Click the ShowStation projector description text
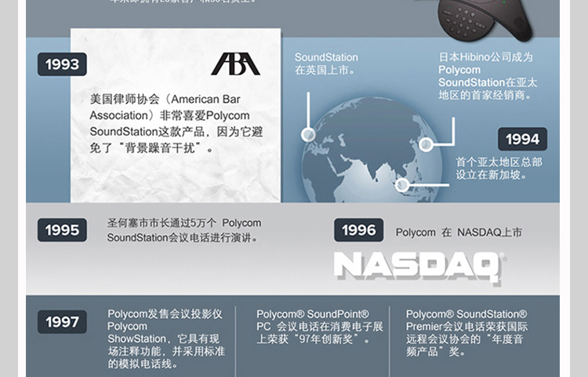This screenshot has height=377, width=588. coord(166,339)
